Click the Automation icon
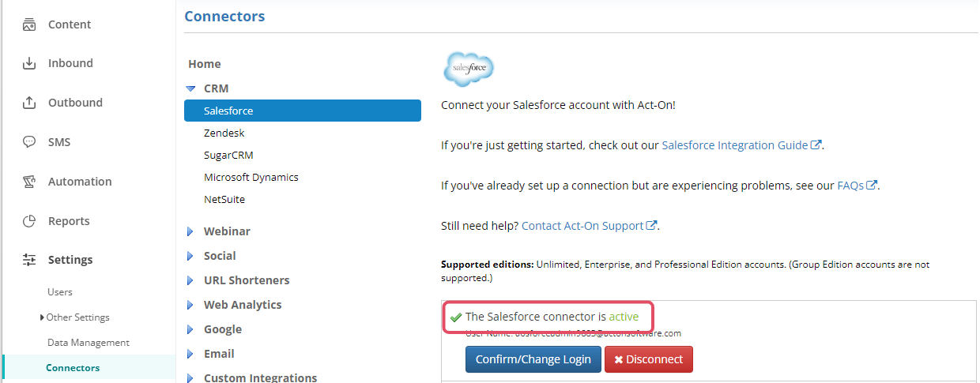Viewport: 980px width, 383px height. (x=29, y=182)
